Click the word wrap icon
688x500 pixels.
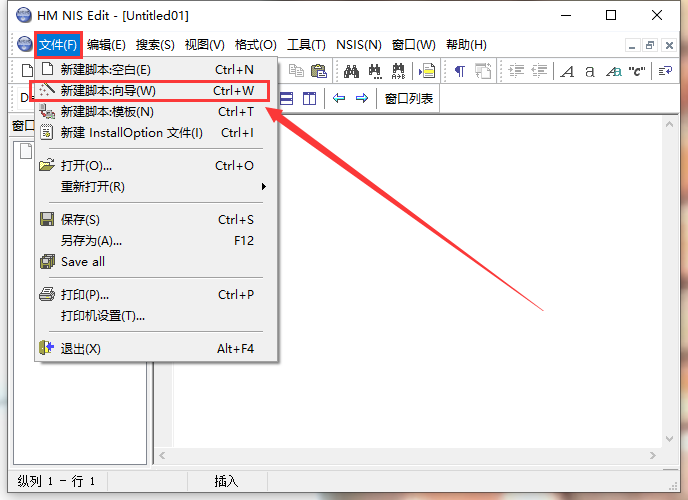[665, 71]
